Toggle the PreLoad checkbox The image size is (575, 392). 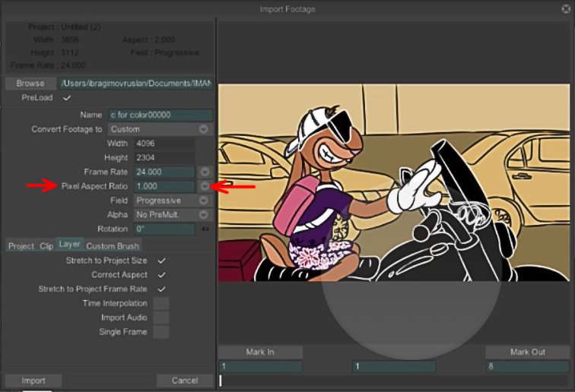pyautogui.click(x=67, y=98)
